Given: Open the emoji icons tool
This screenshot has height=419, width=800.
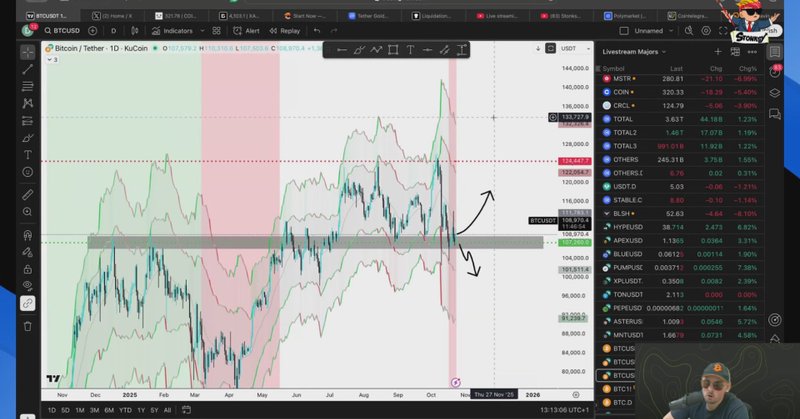Looking at the screenshot, I should point(28,172).
